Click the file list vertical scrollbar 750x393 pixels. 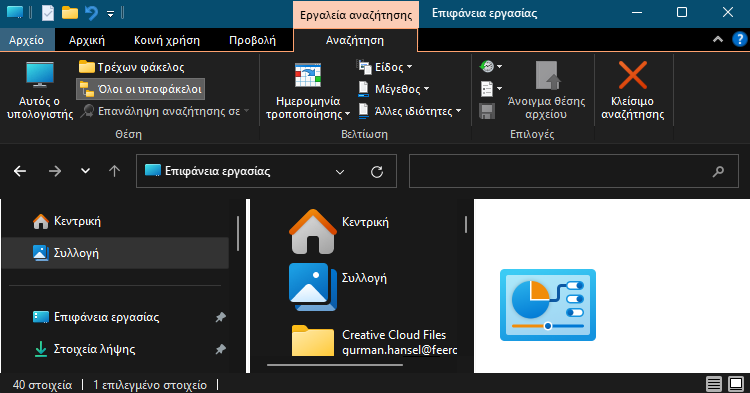[x=466, y=225]
